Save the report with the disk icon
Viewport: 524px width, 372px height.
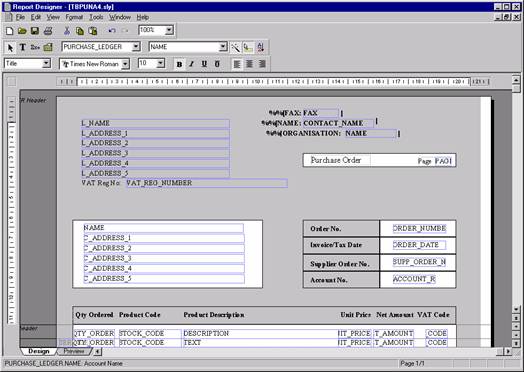(35, 31)
